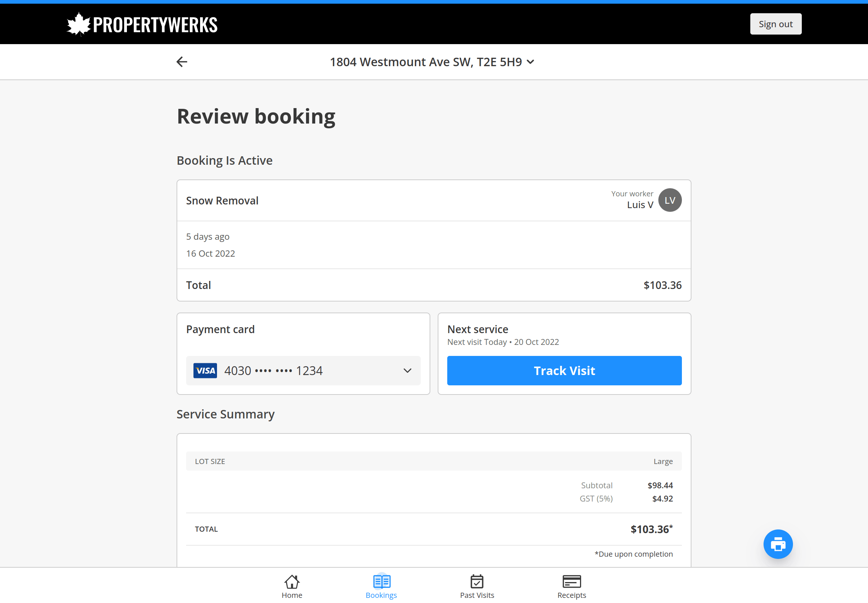Click the Receipts card icon

click(571, 581)
